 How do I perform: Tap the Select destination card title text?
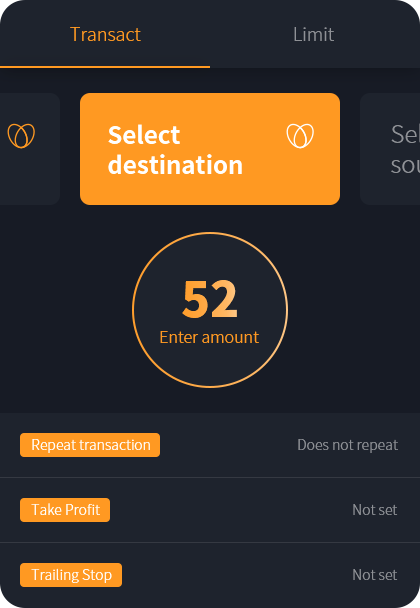click(x=175, y=150)
